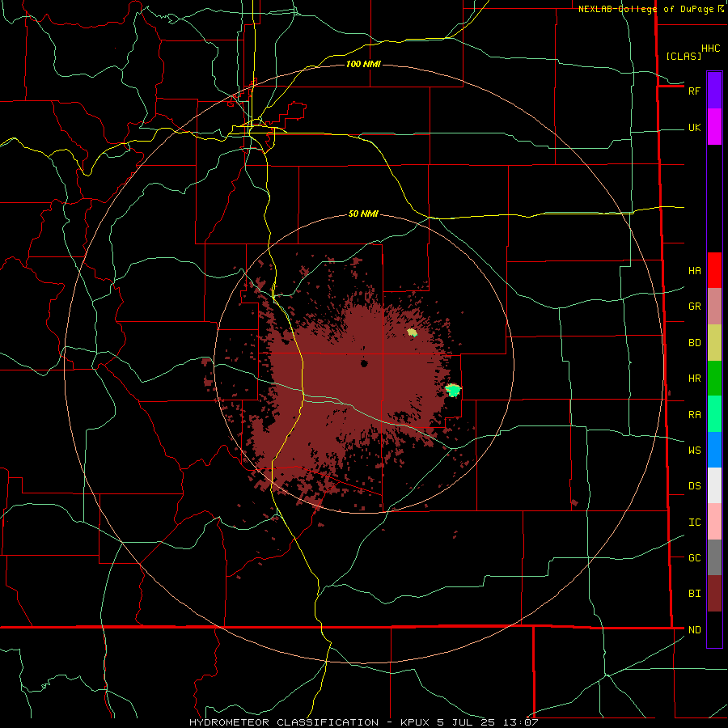728x728 pixels.
Task: Click the 'NEXLAB-College of DuPage' header text
Action: (646, 9)
